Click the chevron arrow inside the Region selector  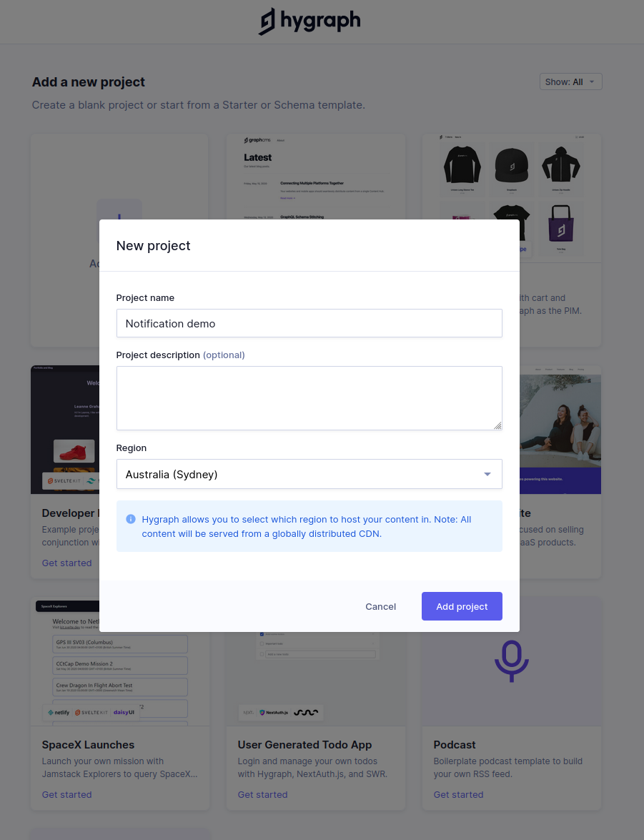coord(487,474)
